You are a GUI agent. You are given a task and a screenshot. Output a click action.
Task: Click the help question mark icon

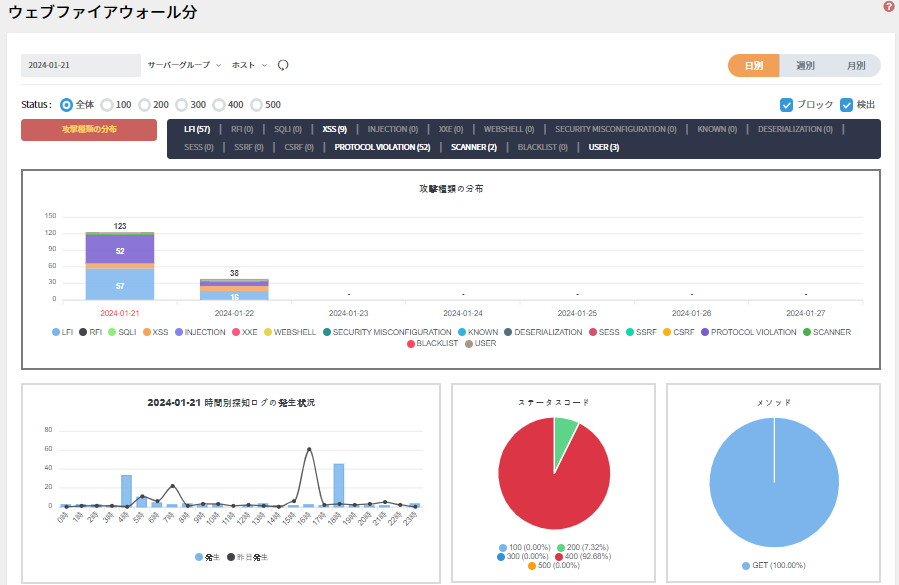[889, 7]
